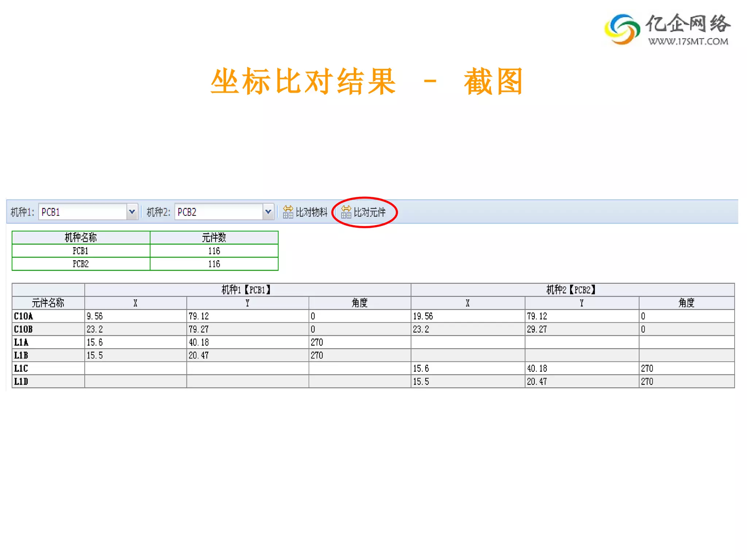Open the 机种2 dropdown arrow
The image size is (747, 560).
click(x=268, y=212)
